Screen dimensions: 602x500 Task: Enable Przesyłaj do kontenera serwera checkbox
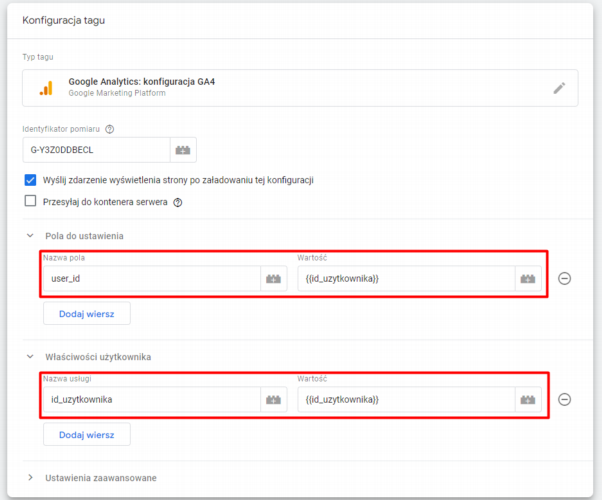click(x=30, y=201)
